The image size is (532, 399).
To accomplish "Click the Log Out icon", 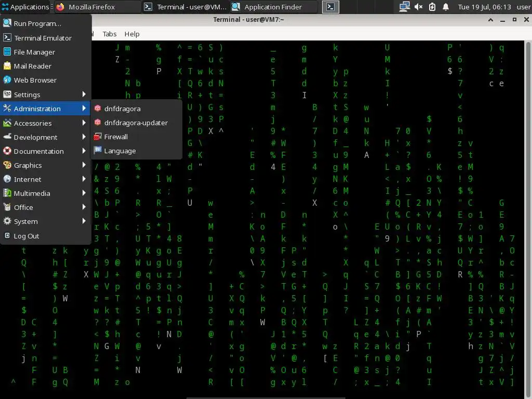I will coord(7,235).
